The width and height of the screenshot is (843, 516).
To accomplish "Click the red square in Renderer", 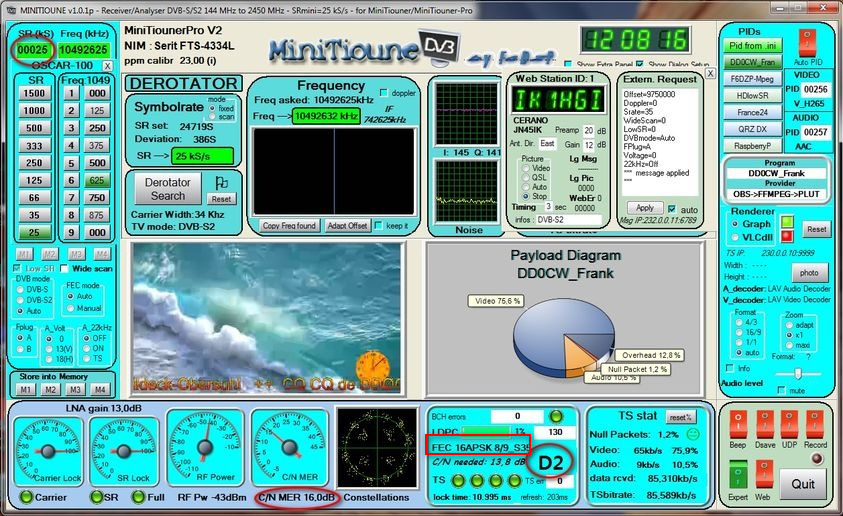I will click(788, 236).
